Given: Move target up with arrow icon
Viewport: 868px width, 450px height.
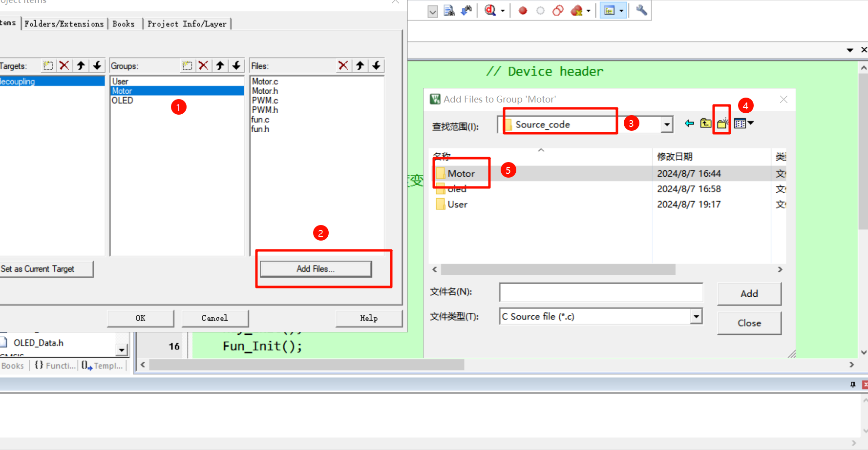Looking at the screenshot, I should pos(81,65).
